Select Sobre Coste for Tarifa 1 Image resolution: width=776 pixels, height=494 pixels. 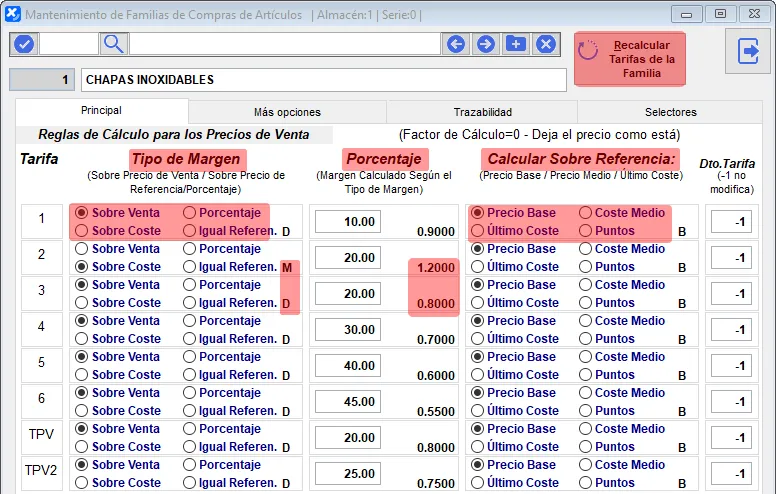(82, 231)
